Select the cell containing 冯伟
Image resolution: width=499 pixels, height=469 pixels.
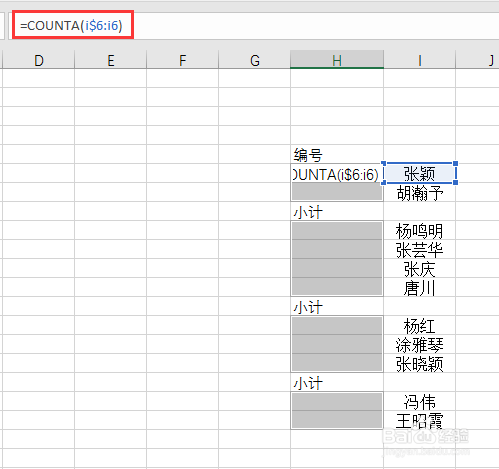pos(420,401)
